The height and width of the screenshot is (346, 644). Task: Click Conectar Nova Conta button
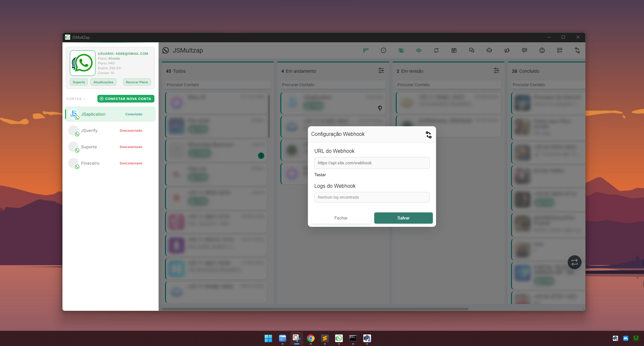click(x=126, y=99)
